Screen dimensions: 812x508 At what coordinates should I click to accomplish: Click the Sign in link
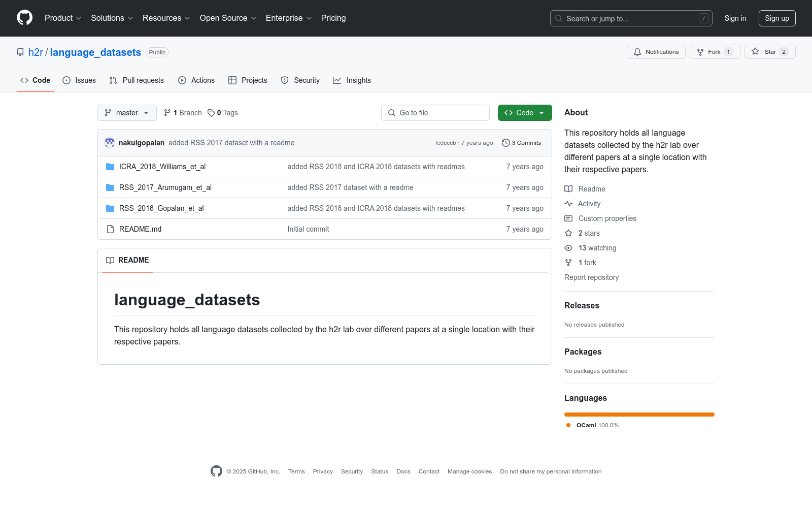coord(735,18)
